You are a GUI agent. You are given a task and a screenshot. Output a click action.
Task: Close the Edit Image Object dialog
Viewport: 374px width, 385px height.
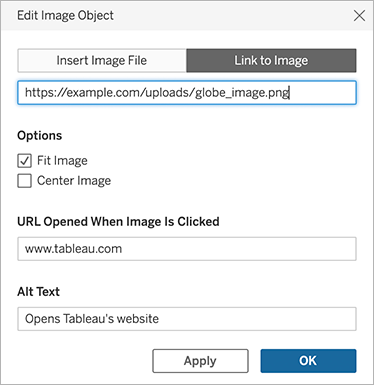[359, 15]
